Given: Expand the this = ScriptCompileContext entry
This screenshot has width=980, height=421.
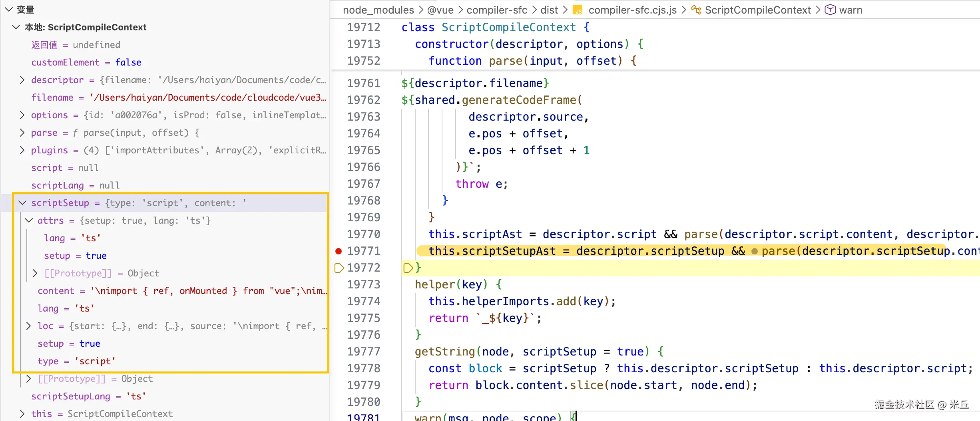Looking at the screenshot, I should 22,414.
